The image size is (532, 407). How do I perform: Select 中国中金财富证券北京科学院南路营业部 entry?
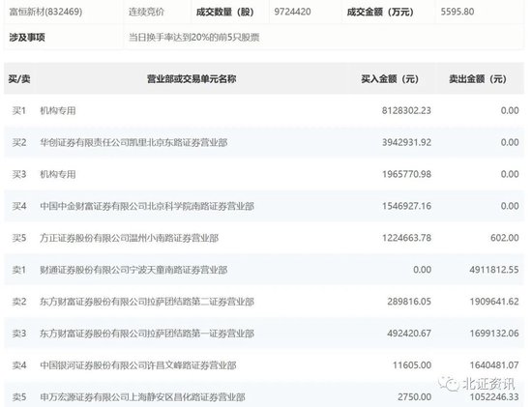click(x=147, y=206)
